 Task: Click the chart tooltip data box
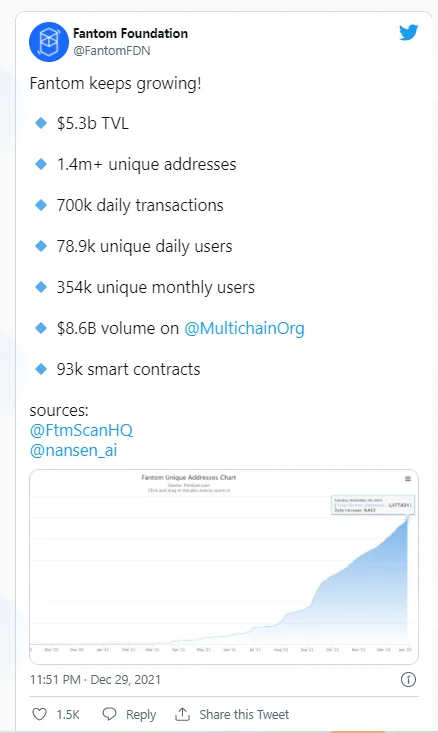(373, 505)
